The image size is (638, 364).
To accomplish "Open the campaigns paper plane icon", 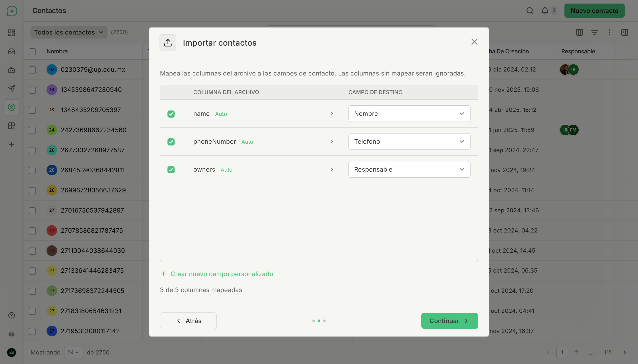I will (12, 89).
